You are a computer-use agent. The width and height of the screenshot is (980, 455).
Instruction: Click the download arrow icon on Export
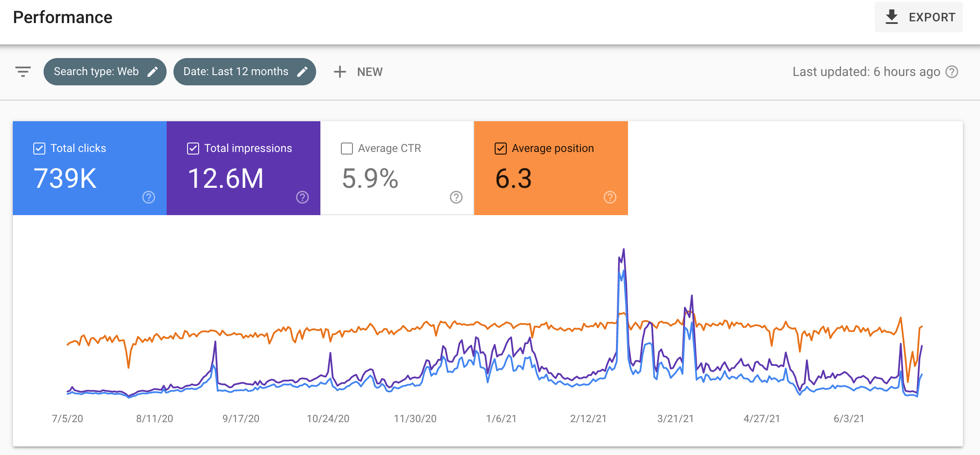click(x=892, y=17)
